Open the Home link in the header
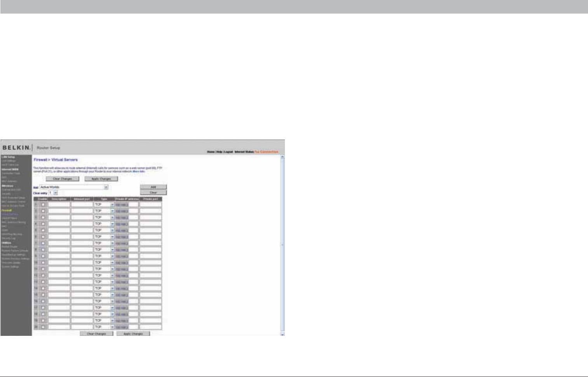Screen dimensions: 588x377 coord(211,152)
